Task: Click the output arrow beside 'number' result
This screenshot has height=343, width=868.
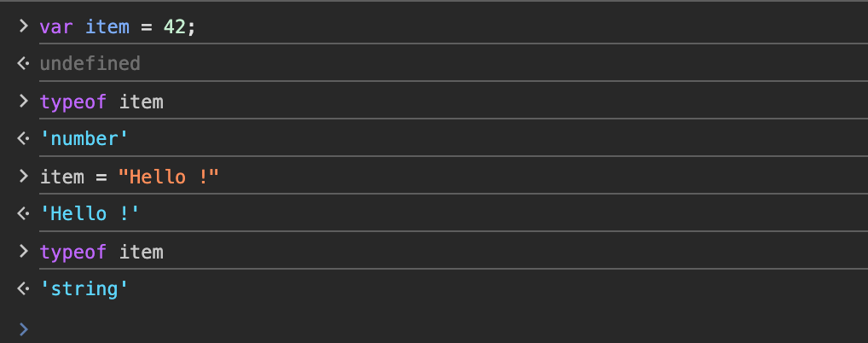Action: [23, 139]
